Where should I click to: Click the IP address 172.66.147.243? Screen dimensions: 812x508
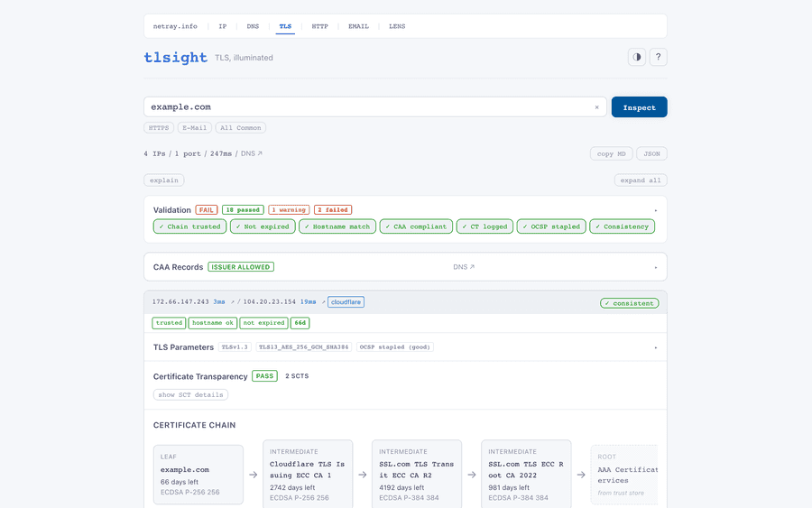coord(180,302)
